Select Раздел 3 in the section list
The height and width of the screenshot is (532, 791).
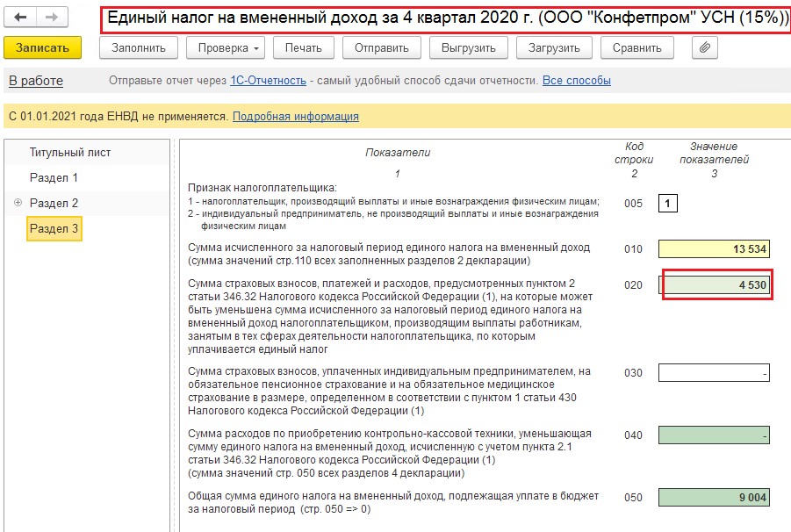[x=54, y=228]
